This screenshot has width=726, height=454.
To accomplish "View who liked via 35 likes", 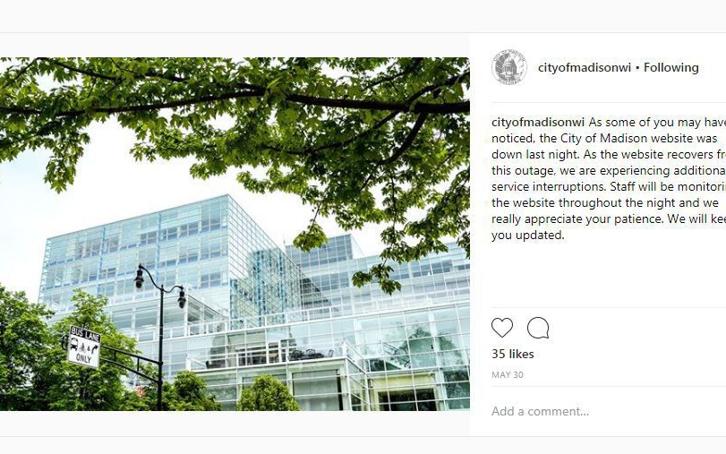I will click(x=513, y=354).
